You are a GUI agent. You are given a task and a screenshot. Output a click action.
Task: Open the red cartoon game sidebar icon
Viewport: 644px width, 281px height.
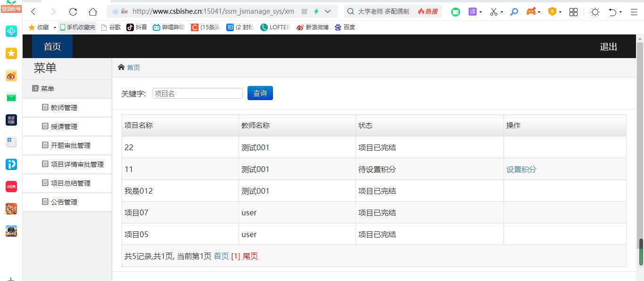pyautogui.click(x=11, y=209)
